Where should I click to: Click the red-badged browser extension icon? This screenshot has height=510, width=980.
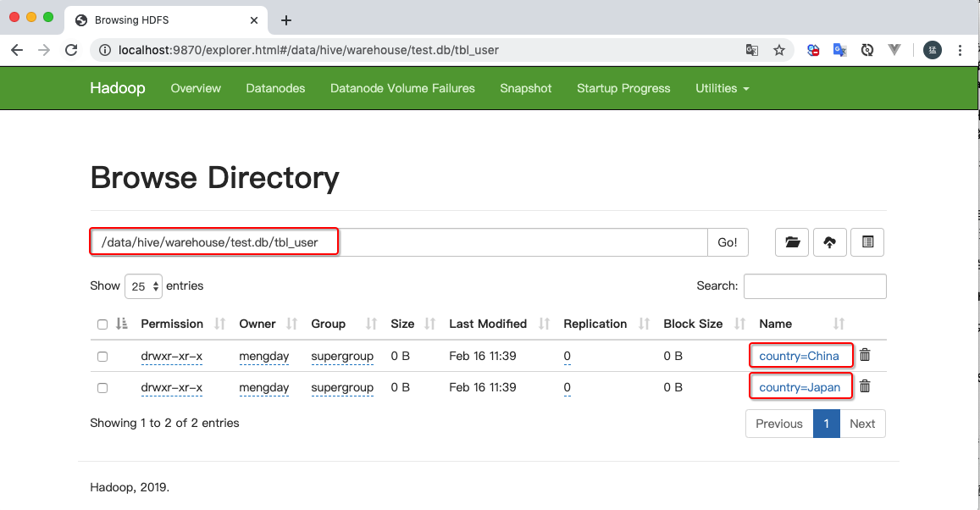pos(813,50)
